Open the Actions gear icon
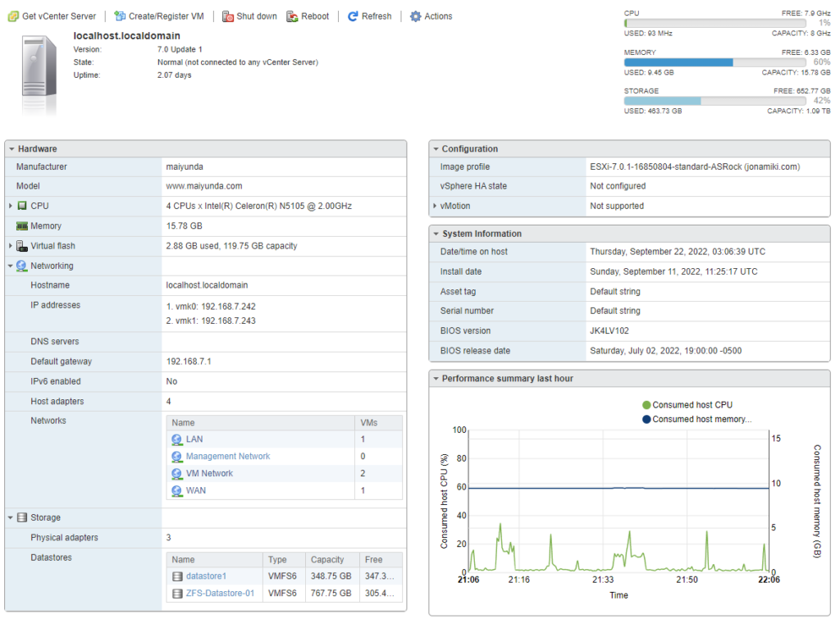This screenshot has height=619, width=840. click(x=414, y=16)
